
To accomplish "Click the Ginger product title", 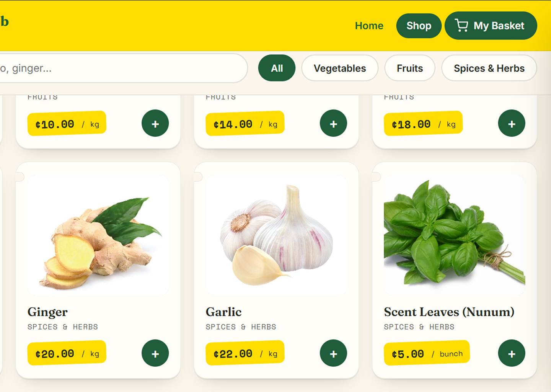I will tap(47, 312).
